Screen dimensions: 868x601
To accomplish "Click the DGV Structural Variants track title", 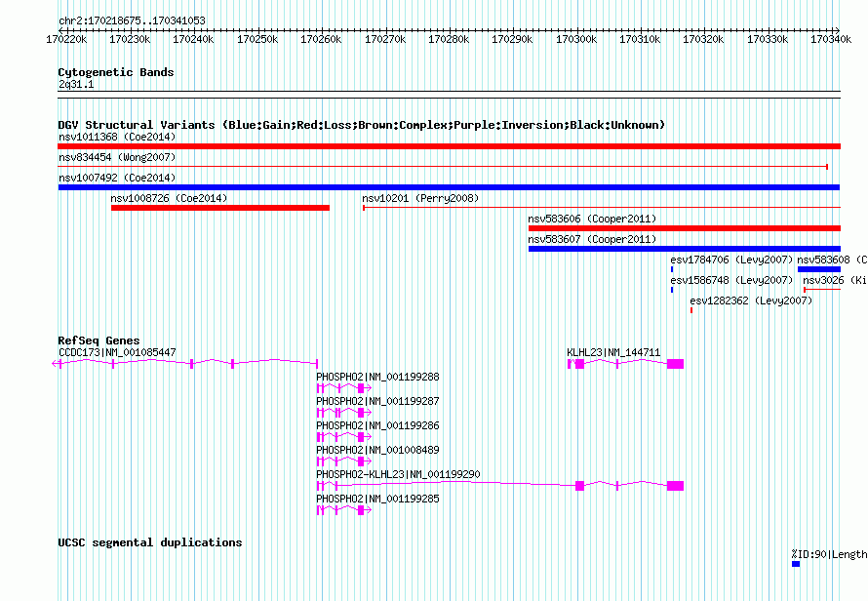I will (362, 125).
